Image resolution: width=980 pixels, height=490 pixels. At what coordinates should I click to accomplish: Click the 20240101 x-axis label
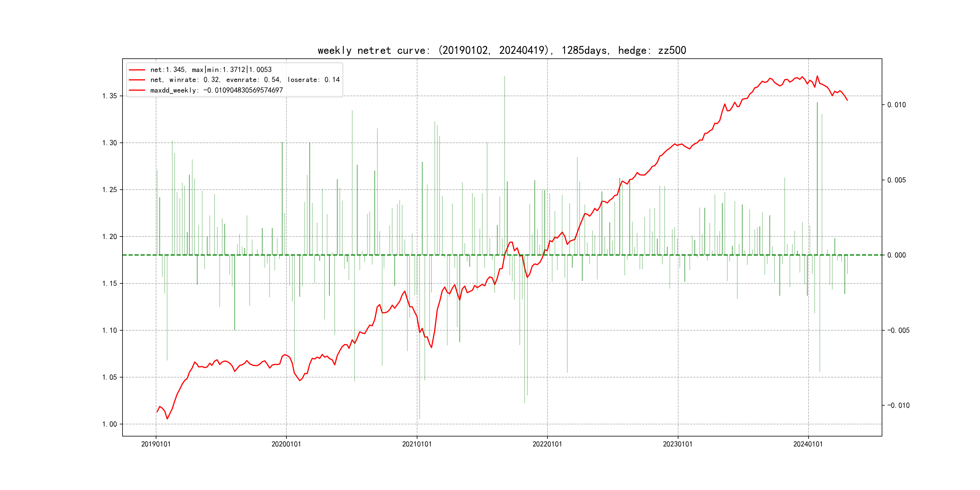[808, 444]
